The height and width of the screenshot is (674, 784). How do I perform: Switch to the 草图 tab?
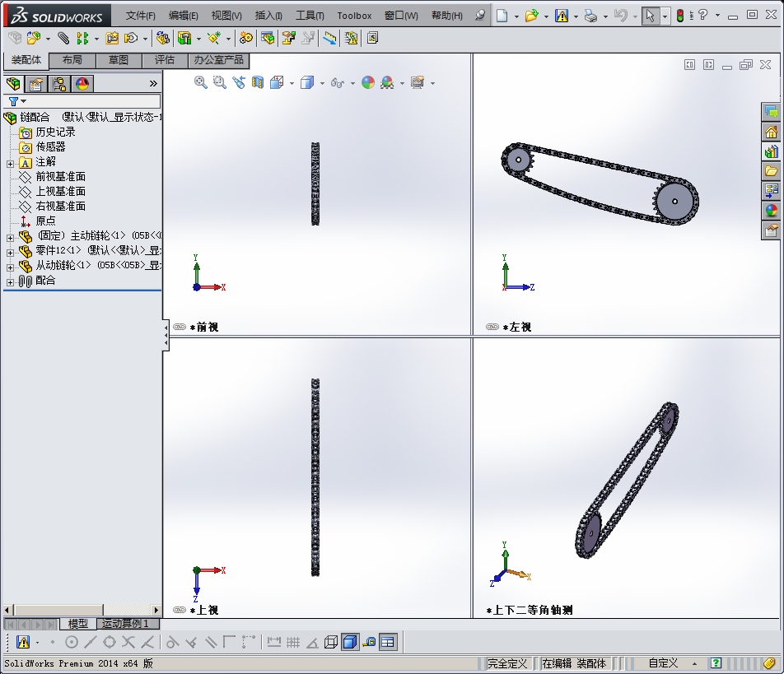119,60
